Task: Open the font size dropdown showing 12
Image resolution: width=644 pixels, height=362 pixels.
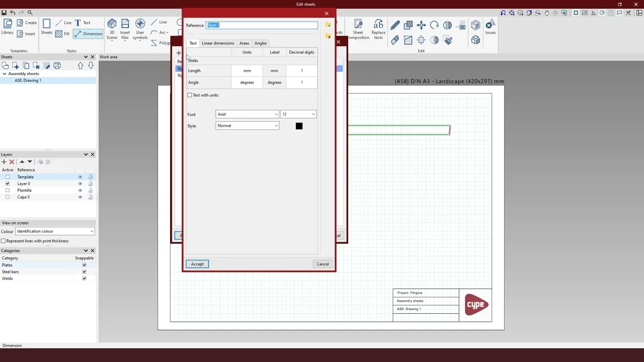Action: (x=298, y=114)
